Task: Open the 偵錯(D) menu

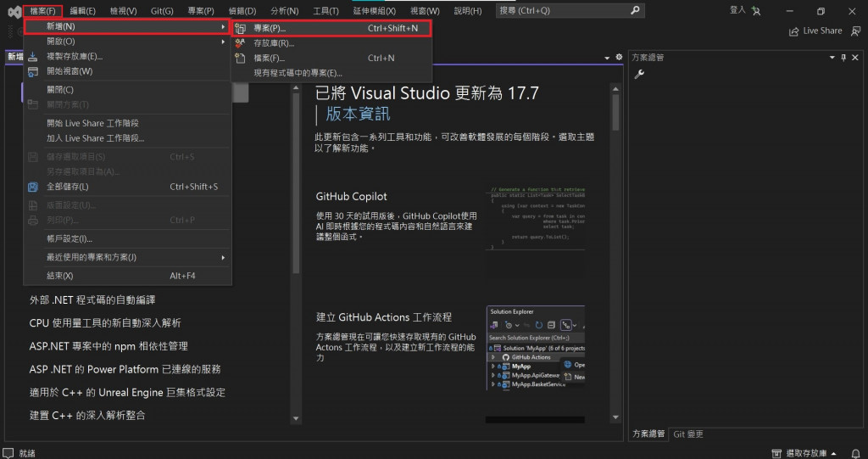Action: [242, 11]
